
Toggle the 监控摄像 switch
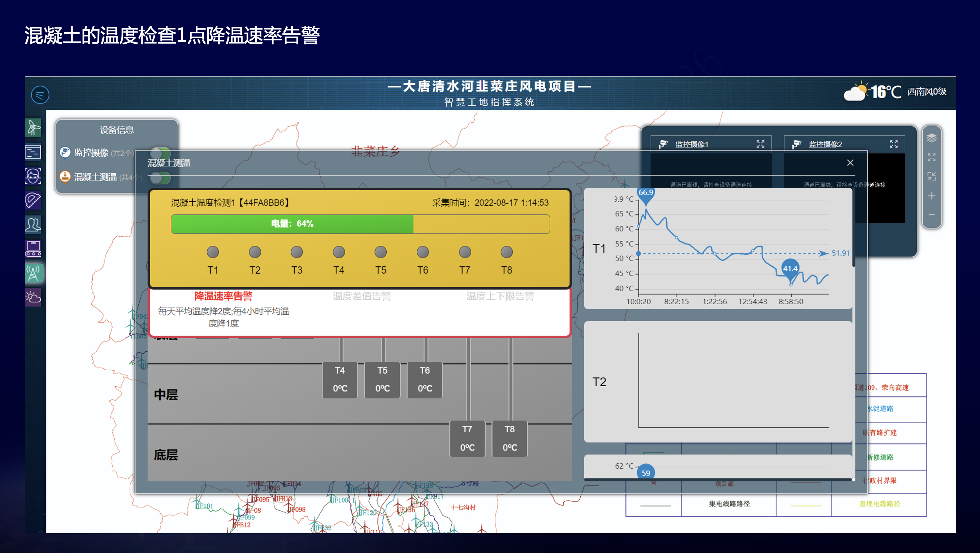(161, 153)
